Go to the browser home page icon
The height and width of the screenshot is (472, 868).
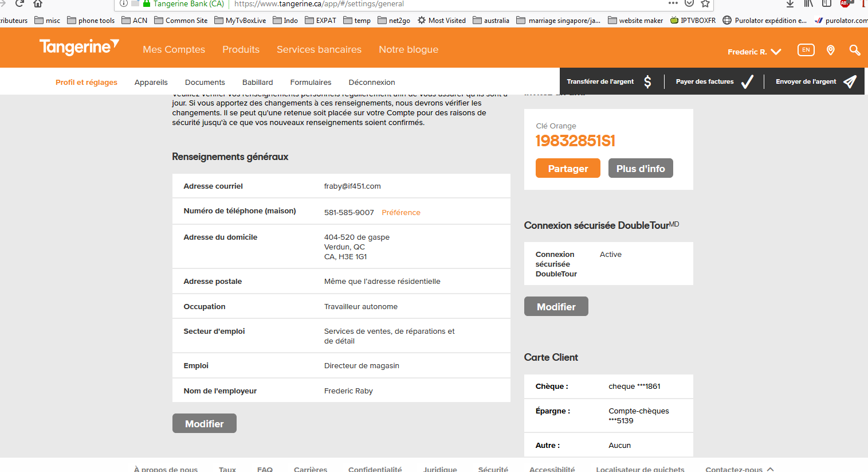[38, 3]
